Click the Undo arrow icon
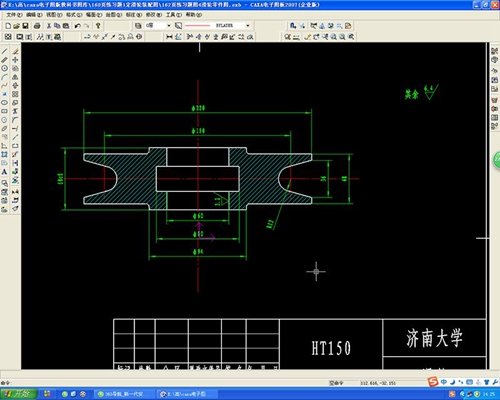 pos(77,26)
